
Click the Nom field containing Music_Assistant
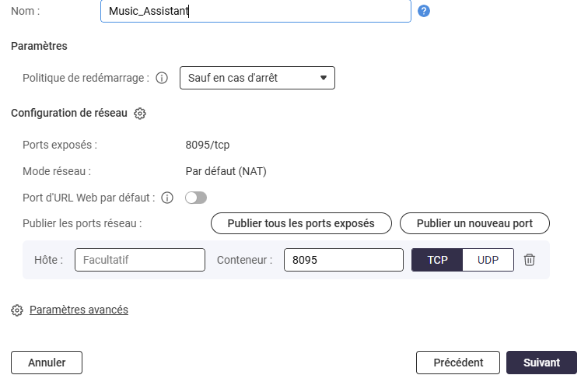coord(255,12)
